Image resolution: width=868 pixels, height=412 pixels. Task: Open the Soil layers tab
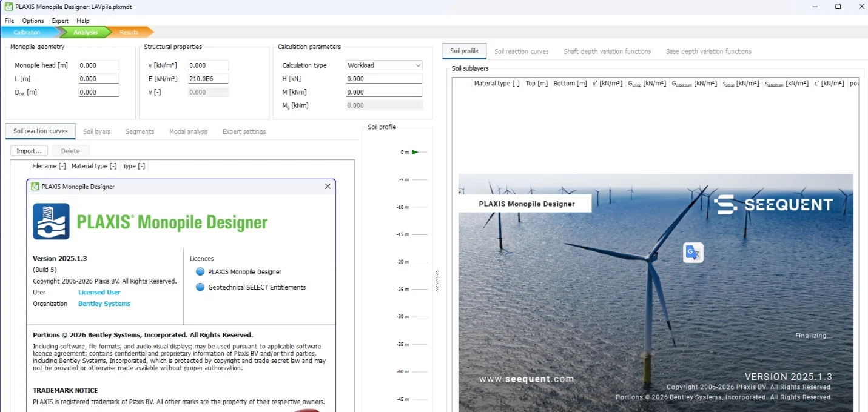(x=97, y=131)
